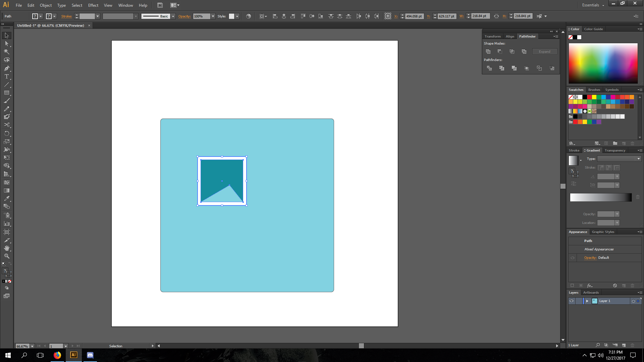
Task: Select the Rectangle tool
Action: click(6, 93)
